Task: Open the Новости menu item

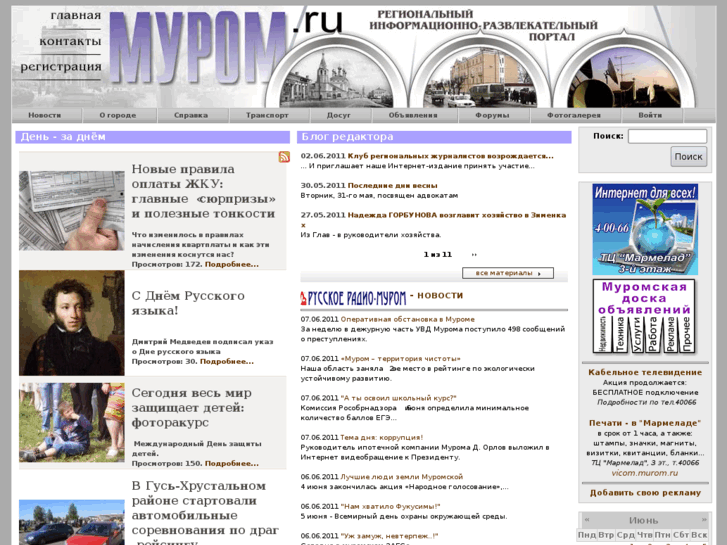Action: pyautogui.click(x=45, y=115)
